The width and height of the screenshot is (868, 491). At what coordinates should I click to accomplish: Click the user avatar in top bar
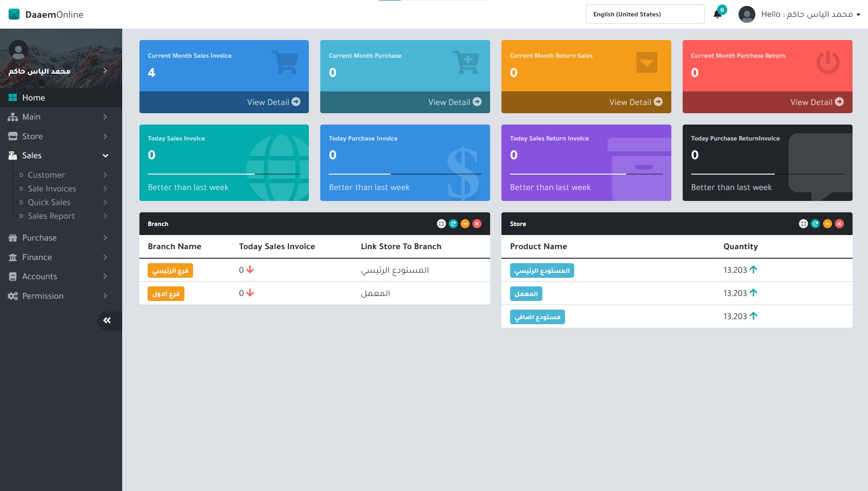(x=747, y=14)
